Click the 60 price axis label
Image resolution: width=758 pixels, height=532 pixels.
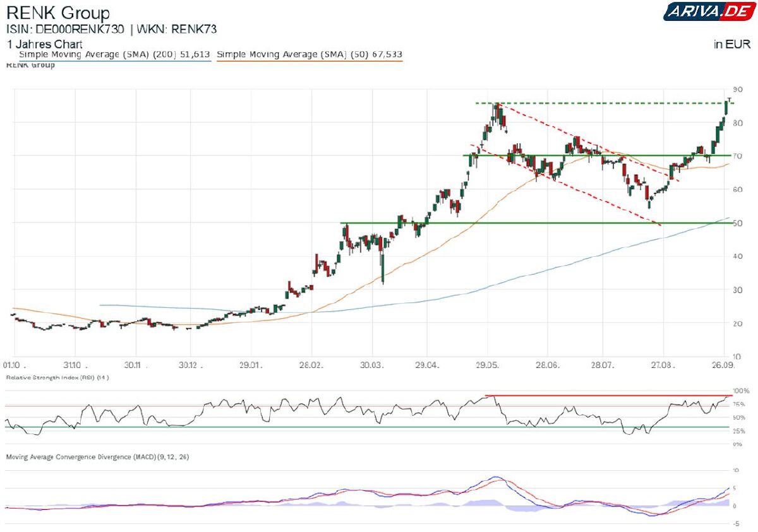pos(737,189)
